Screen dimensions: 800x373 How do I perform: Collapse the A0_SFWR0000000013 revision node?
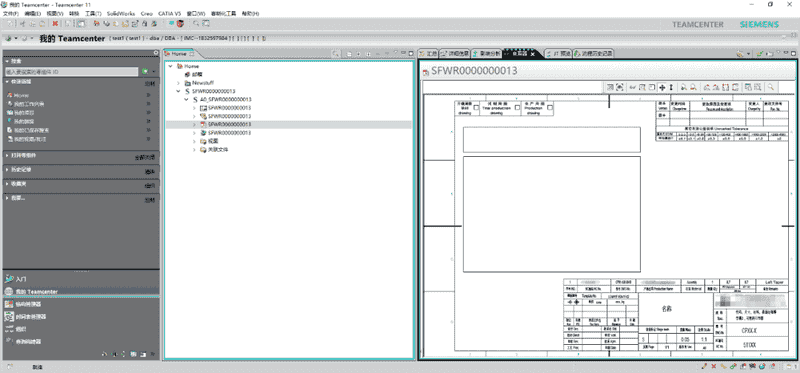pyautogui.click(x=186, y=100)
